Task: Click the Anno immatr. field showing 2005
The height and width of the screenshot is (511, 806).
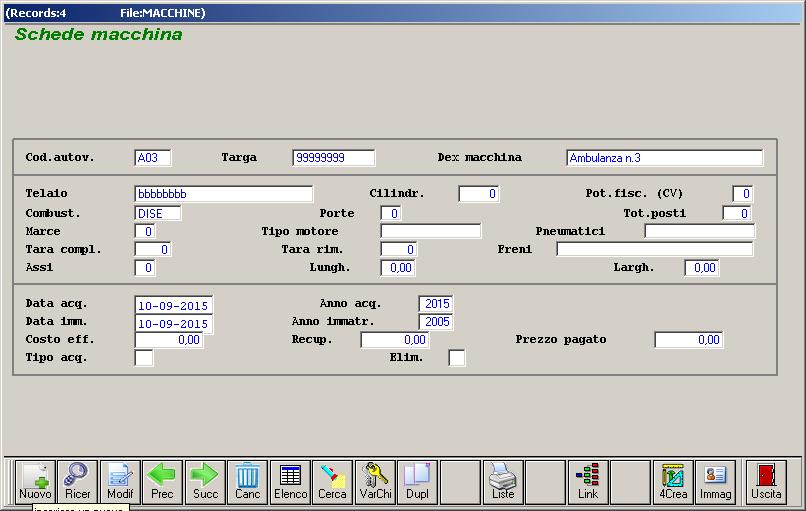Action: point(436,322)
